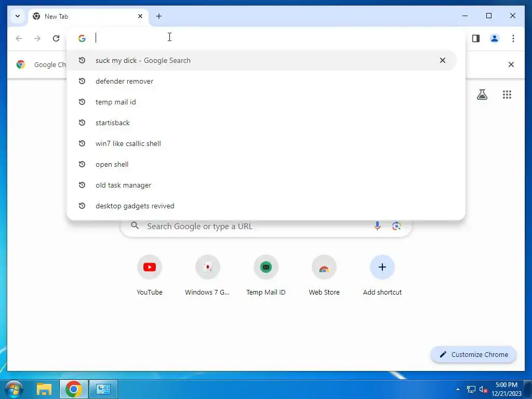Click history icon beside 'old task manager'
The height and width of the screenshot is (399, 532).
[x=82, y=185]
